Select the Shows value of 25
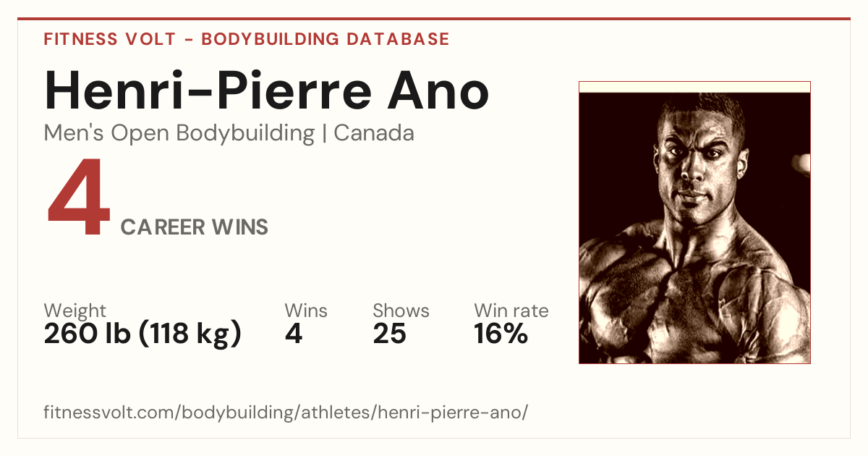 (390, 334)
